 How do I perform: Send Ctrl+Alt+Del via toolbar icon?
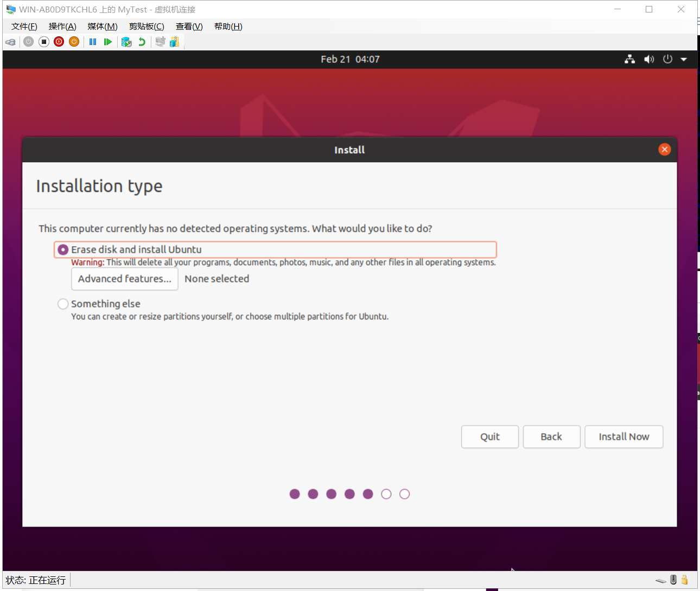[10, 42]
